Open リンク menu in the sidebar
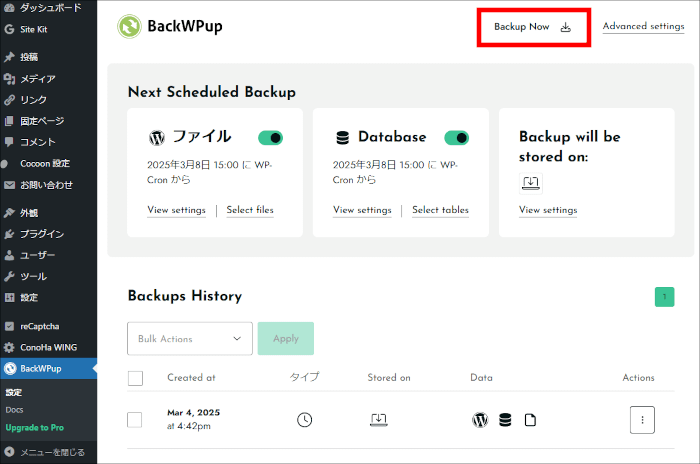The width and height of the screenshot is (700, 464). (x=48, y=100)
